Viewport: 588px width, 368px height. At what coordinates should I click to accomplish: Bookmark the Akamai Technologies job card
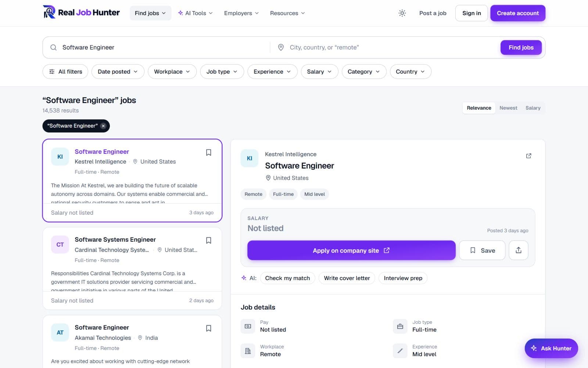(x=208, y=328)
